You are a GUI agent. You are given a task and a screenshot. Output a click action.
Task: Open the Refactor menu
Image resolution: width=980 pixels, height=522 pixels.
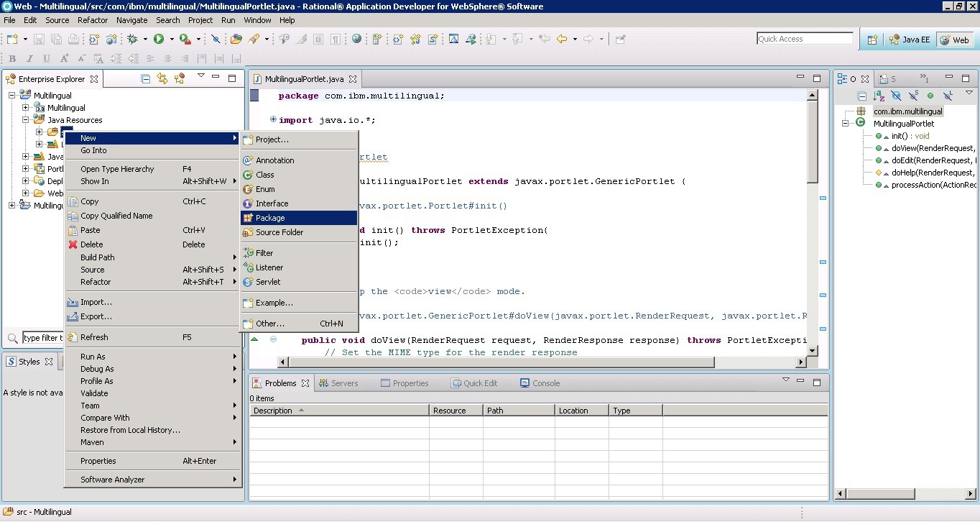pyautogui.click(x=93, y=20)
